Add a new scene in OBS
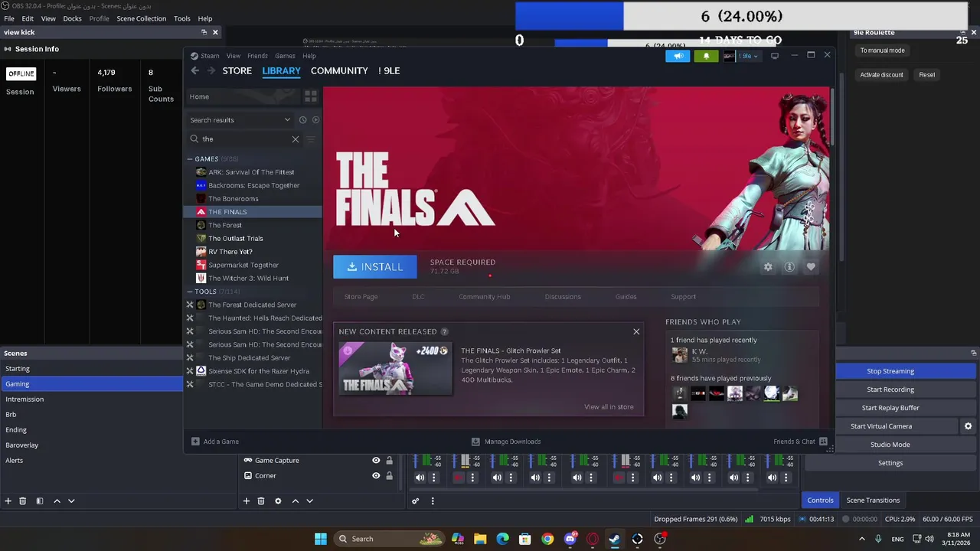Image resolution: width=980 pixels, height=551 pixels. 8,501
